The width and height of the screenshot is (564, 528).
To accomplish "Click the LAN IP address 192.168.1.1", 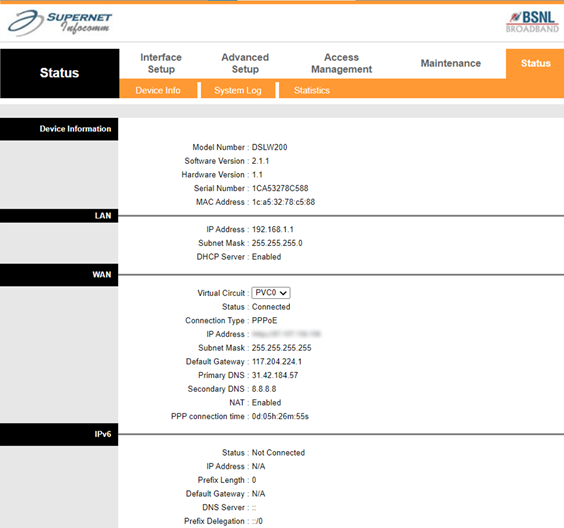I will point(273,229).
